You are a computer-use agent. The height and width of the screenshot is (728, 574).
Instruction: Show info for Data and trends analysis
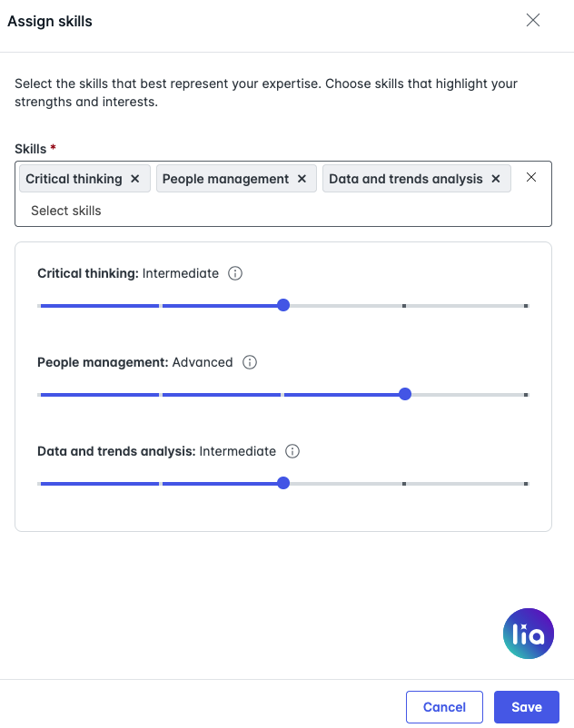click(x=292, y=451)
